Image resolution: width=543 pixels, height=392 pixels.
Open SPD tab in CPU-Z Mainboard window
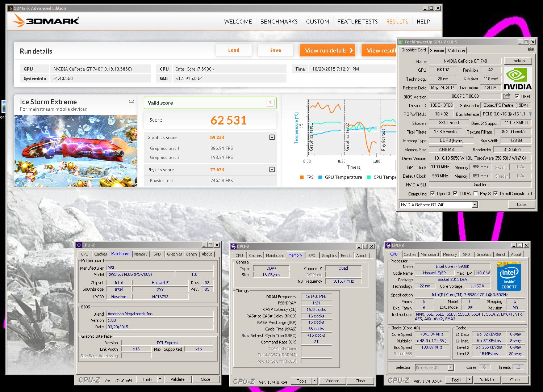coord(157,254)
